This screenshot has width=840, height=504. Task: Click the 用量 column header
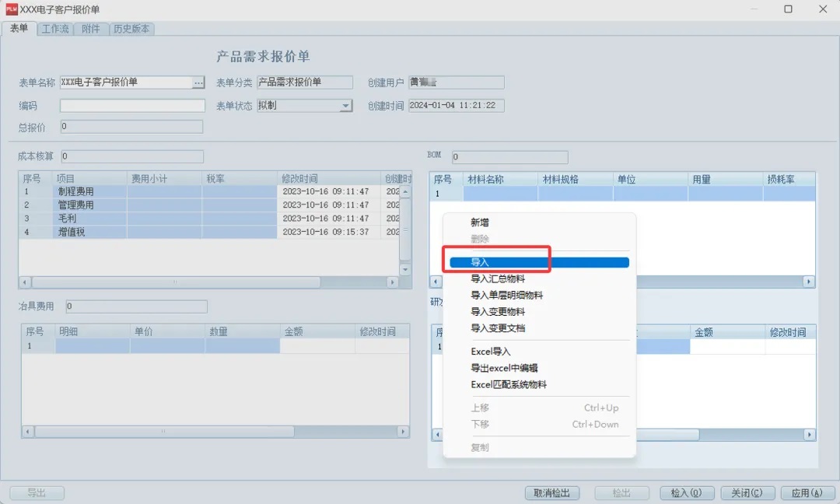pos(726,180)
